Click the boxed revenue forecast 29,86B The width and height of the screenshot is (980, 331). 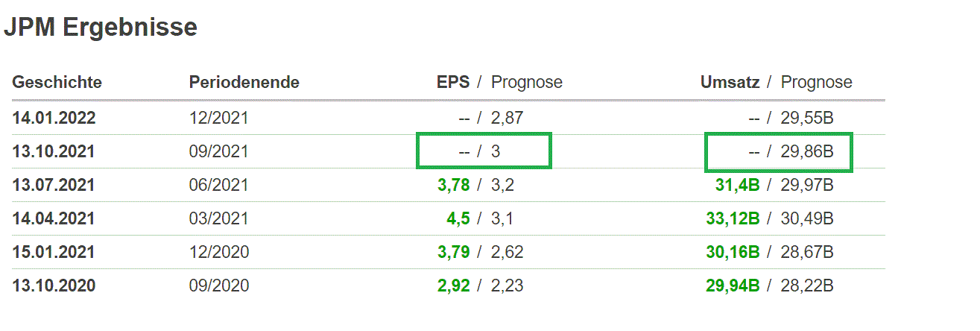806,151
